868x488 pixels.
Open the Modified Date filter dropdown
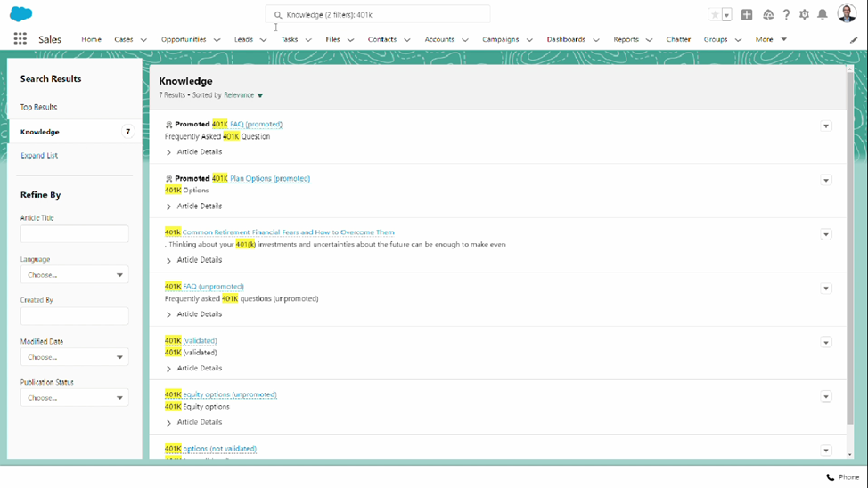point(75,357)
